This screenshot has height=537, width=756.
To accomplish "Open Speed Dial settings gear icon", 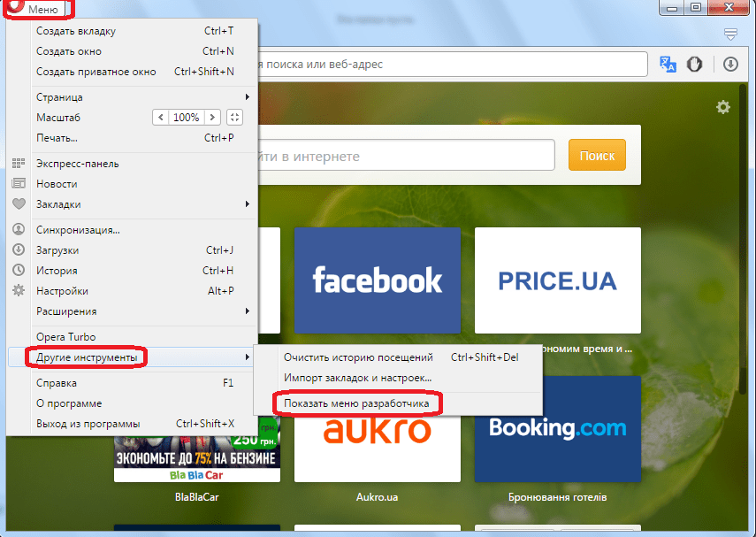I will click(723, 107).
